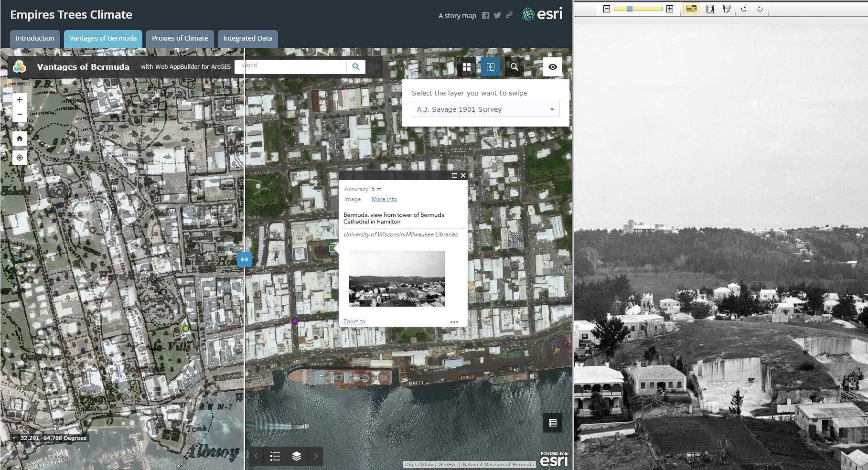Click the image viewer zoom slider

[x=638, y=9]
